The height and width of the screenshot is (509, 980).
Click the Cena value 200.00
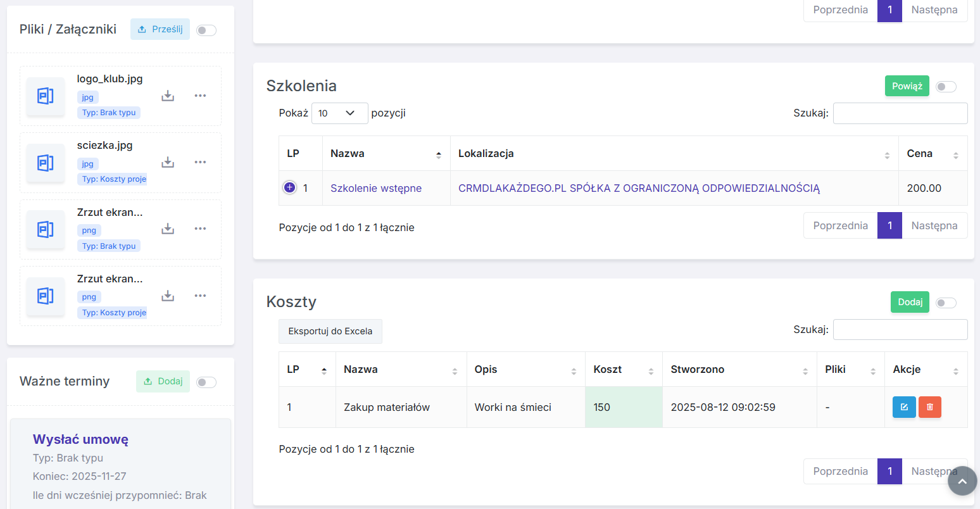point(924,188)
